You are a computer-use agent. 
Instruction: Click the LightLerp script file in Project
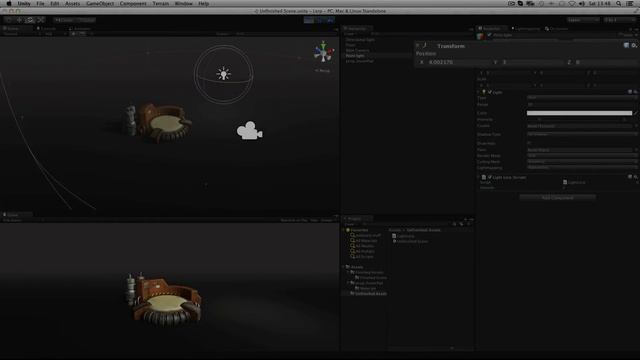pos(403,236)
